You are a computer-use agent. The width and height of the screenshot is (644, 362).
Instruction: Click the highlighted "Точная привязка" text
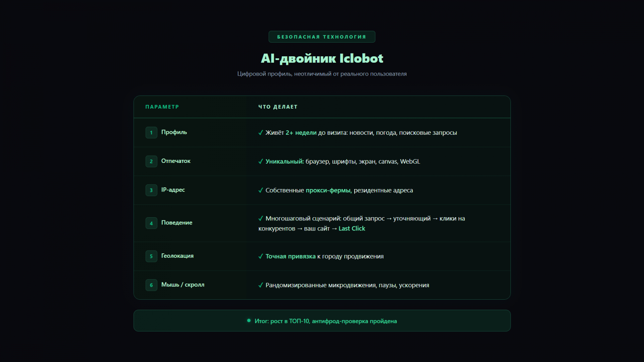291,257
